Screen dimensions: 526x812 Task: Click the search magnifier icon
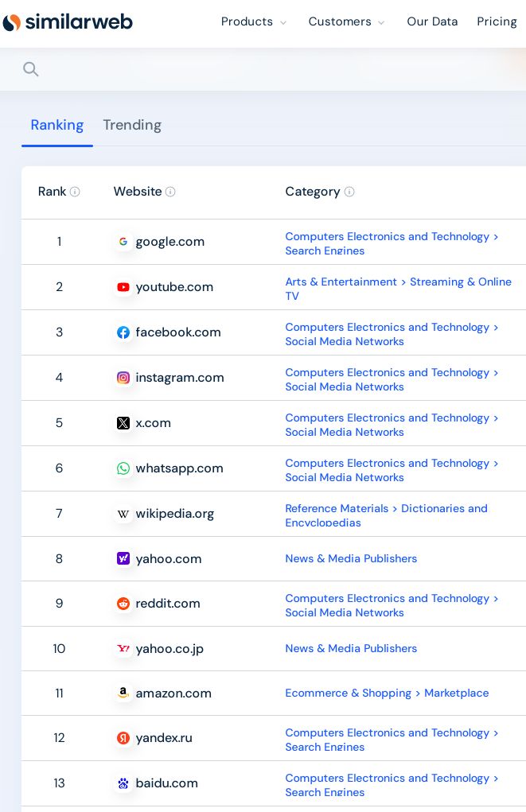click(30, 69)
